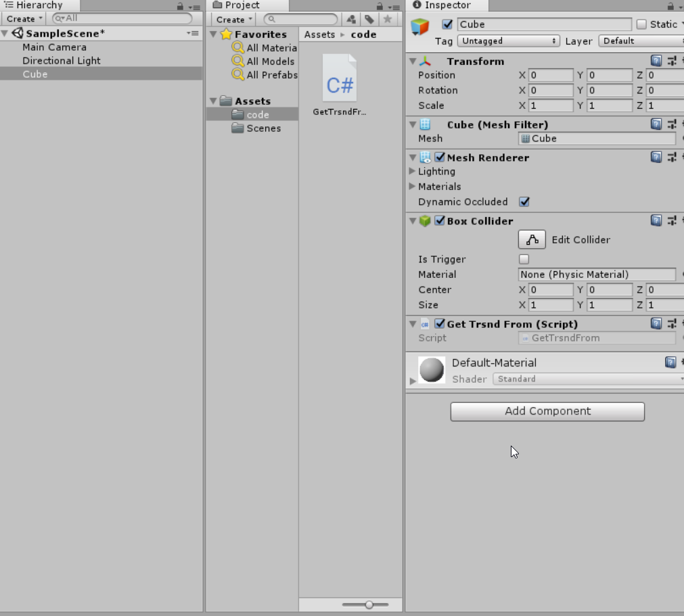Click Search by Label tag icon
684x616 pixels.
tap(369, 19)
